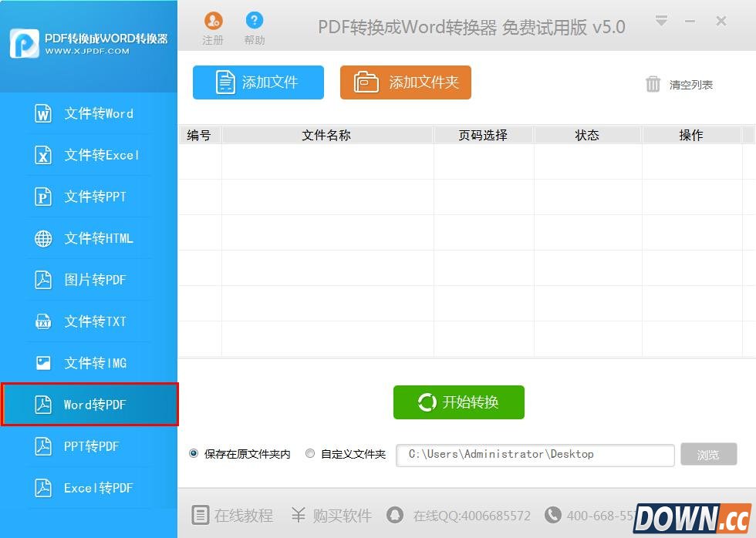Click the 浏览 browse button
This screenshot has width=756, height=538.
tap(708, 455)
